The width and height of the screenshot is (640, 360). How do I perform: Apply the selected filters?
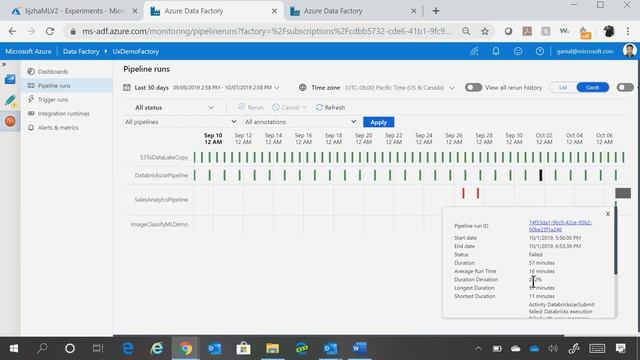378,122
